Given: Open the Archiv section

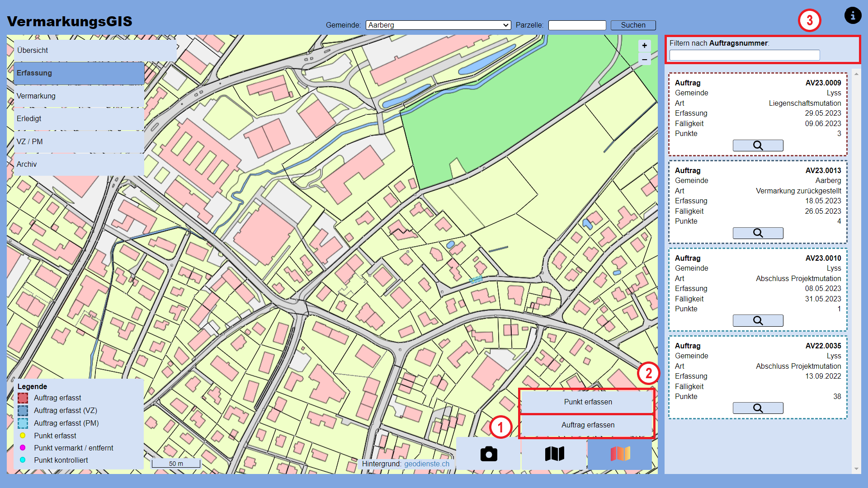Looking at the screenshot, I should 27,164.
